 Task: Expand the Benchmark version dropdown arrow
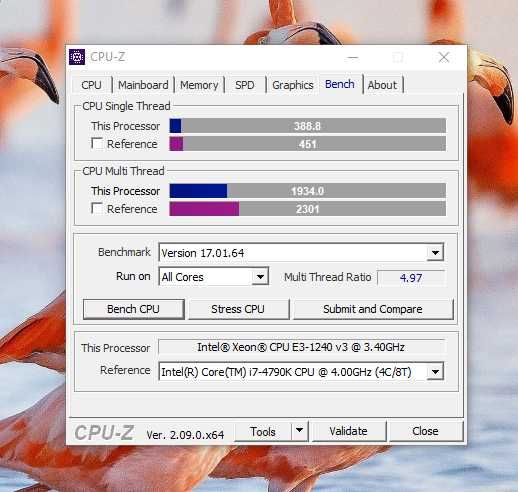(435, 253)
